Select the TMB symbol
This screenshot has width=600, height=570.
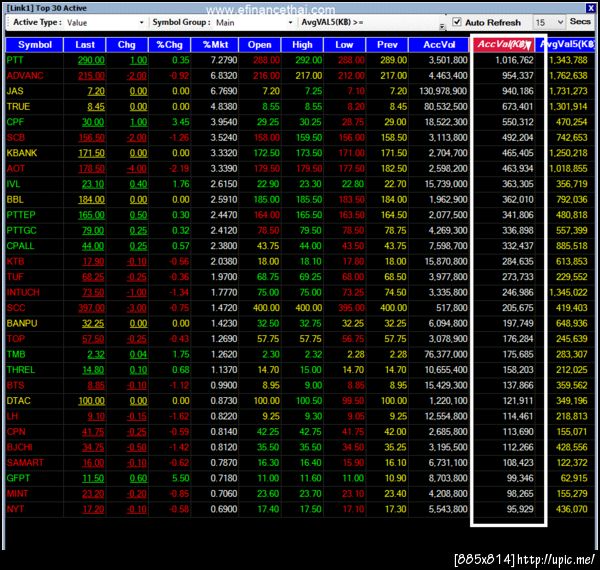click(16, 355)
